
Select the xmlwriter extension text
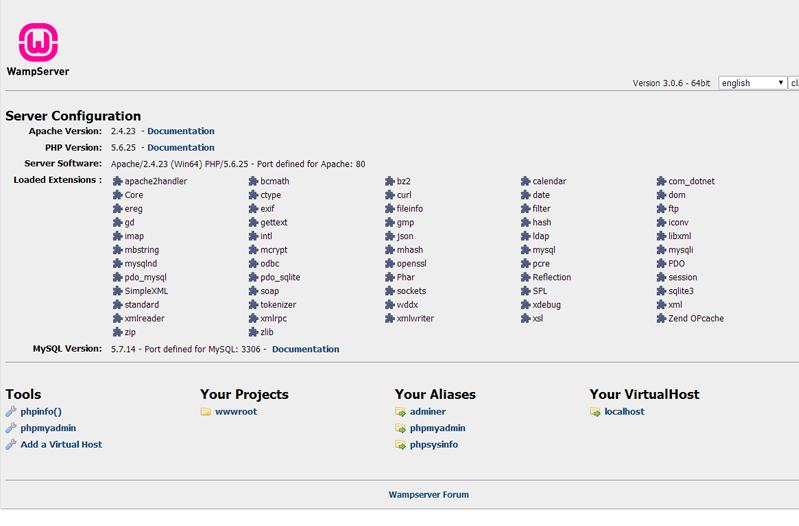[415, 319]
